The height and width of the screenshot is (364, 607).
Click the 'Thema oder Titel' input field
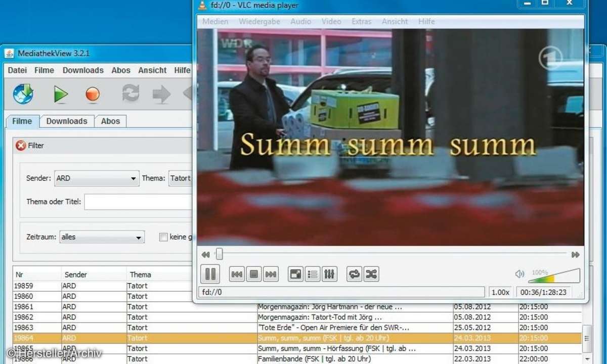click(138, 202)
